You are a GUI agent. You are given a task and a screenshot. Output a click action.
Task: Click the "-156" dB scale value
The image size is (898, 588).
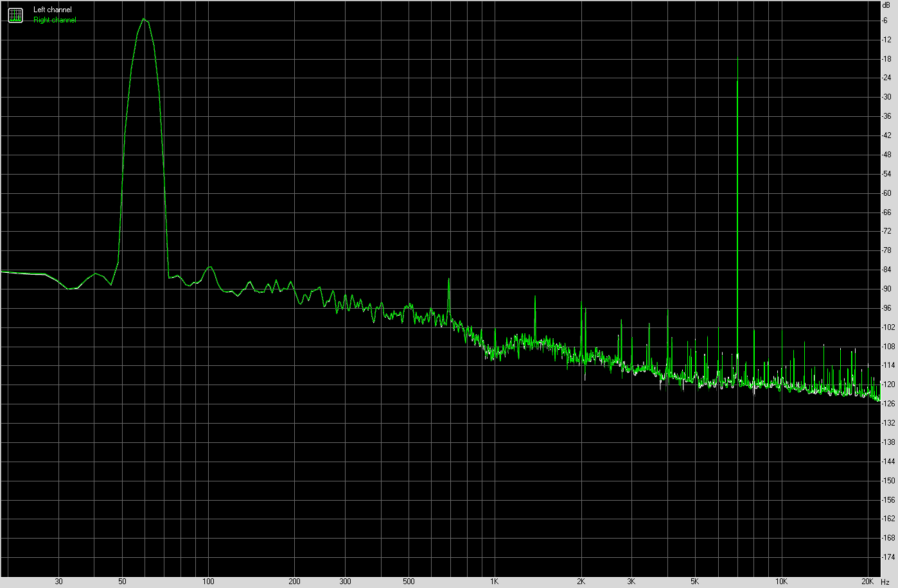tap(889, 499)
